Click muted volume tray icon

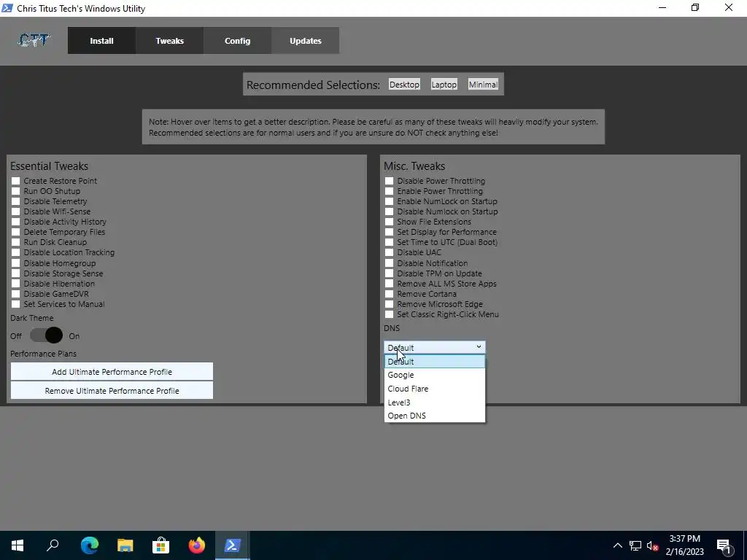click(x=652, y=545)
